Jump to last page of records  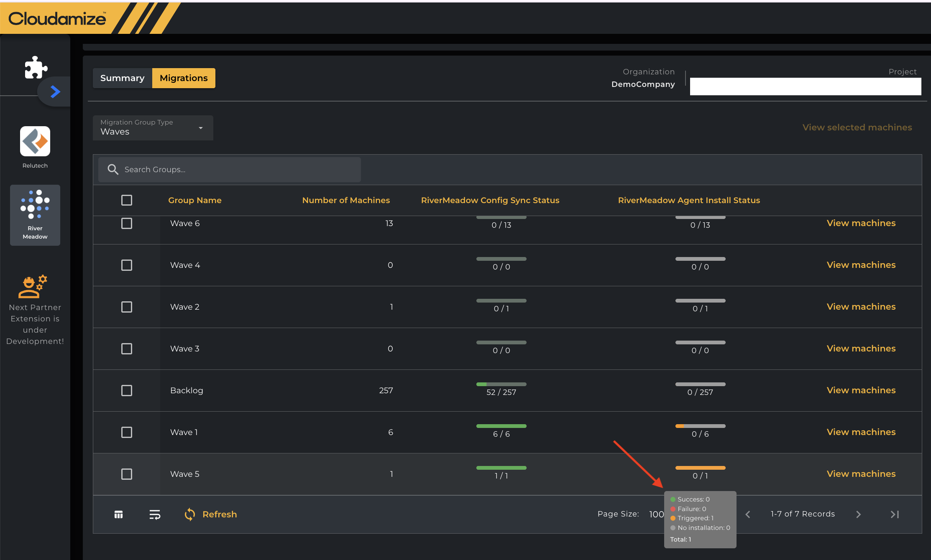[x=895, y=514]
